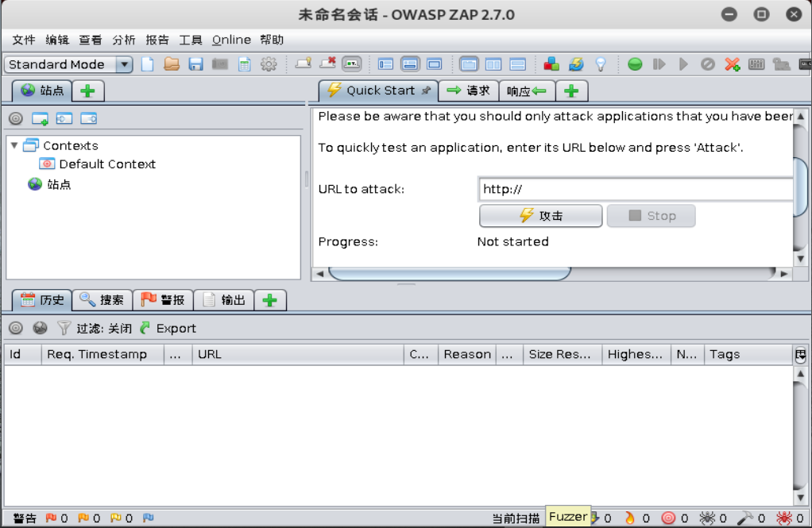Image resolution: width=812 pixels, height=528 pixels.
Task: Unpin the Quick Start tab
Action: (x=427, y=90)
